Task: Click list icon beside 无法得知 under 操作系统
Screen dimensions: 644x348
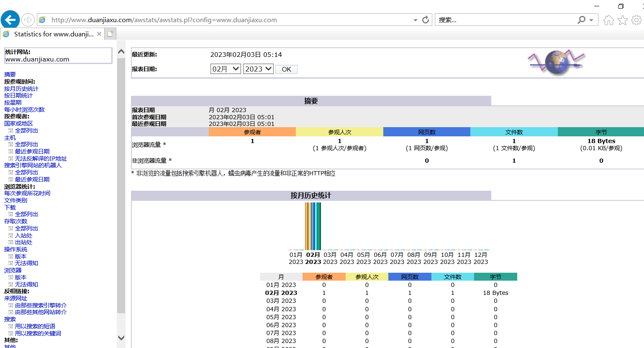Action: coord(11,263)
